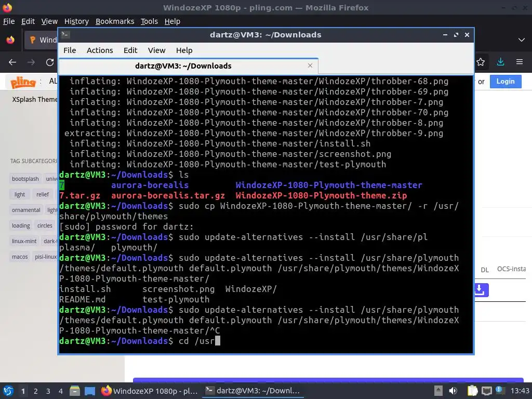Click the macos tag

tap(20, 257)
